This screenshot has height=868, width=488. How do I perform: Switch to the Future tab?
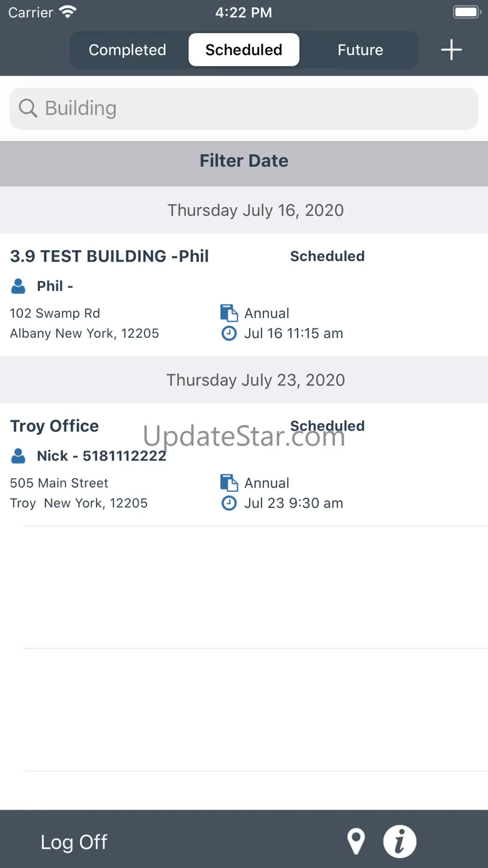(360, 50)
